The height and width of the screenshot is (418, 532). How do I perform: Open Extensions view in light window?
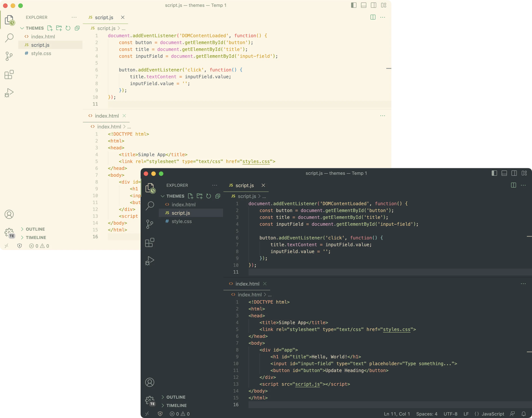coord(9,75)
